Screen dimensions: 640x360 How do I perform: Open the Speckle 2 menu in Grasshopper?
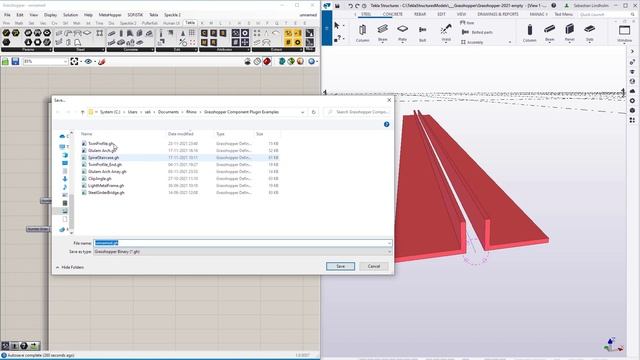tap(172, 15)
